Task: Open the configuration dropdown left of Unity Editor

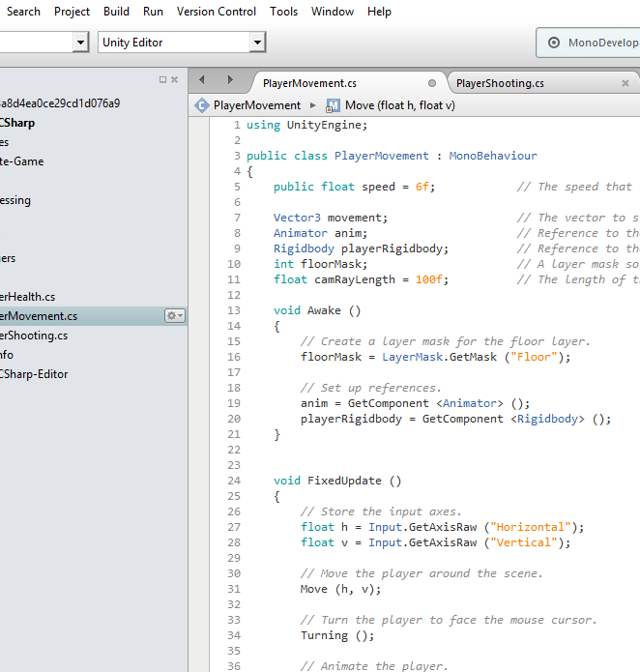Action: [x=44, y=42]
